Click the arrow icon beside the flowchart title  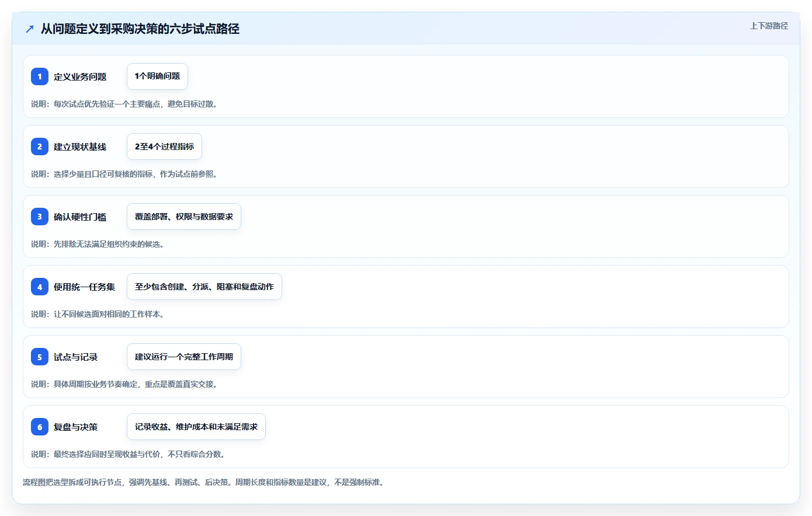(x=30, y=29)
